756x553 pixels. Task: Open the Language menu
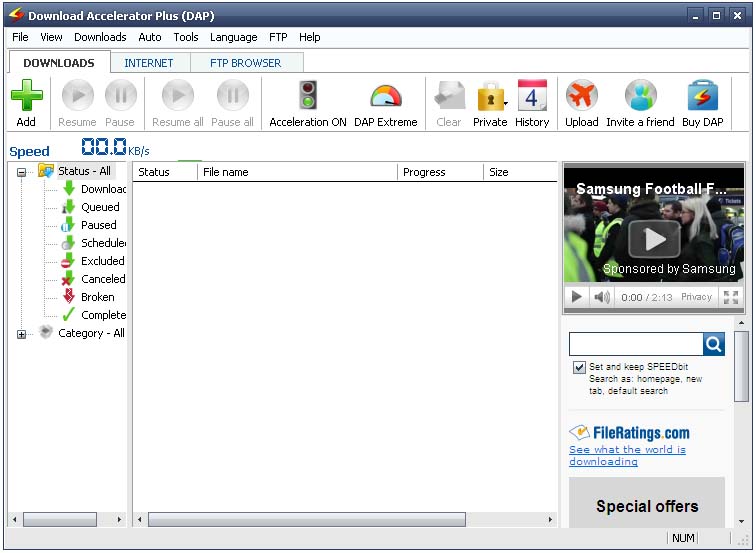[x=233, y=37]
